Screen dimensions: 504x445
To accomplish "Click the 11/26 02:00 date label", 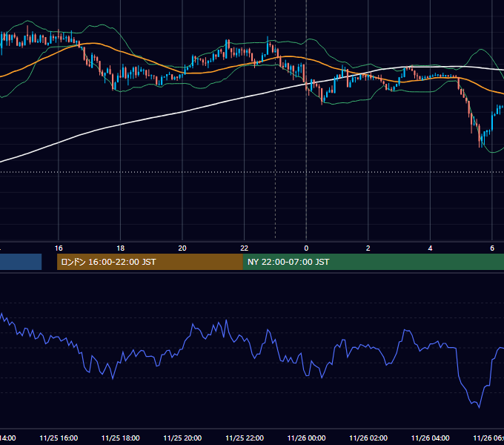I will tap(368, 438).
